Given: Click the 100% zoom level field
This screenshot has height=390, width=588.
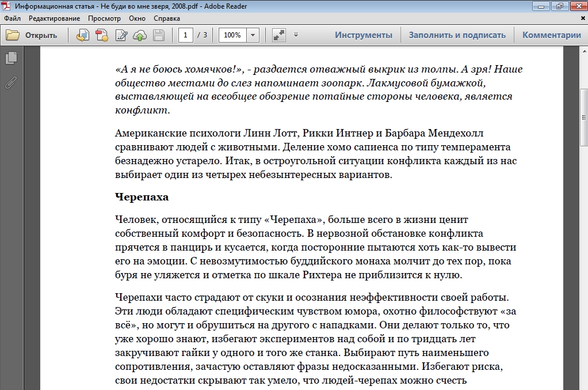Looking at the screenshot, I should (x=232, y=35).
